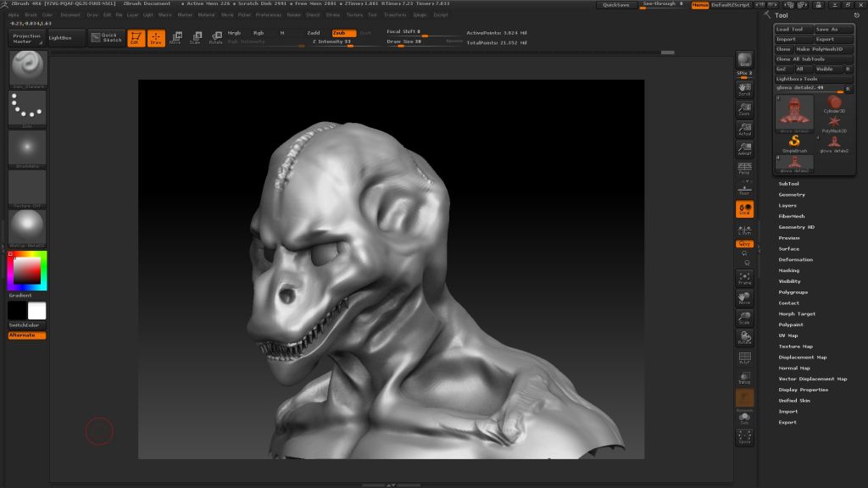Click the white secondary color swatch
The width and height of the screenshot is (868, 488).
click(x=37, y=311)
